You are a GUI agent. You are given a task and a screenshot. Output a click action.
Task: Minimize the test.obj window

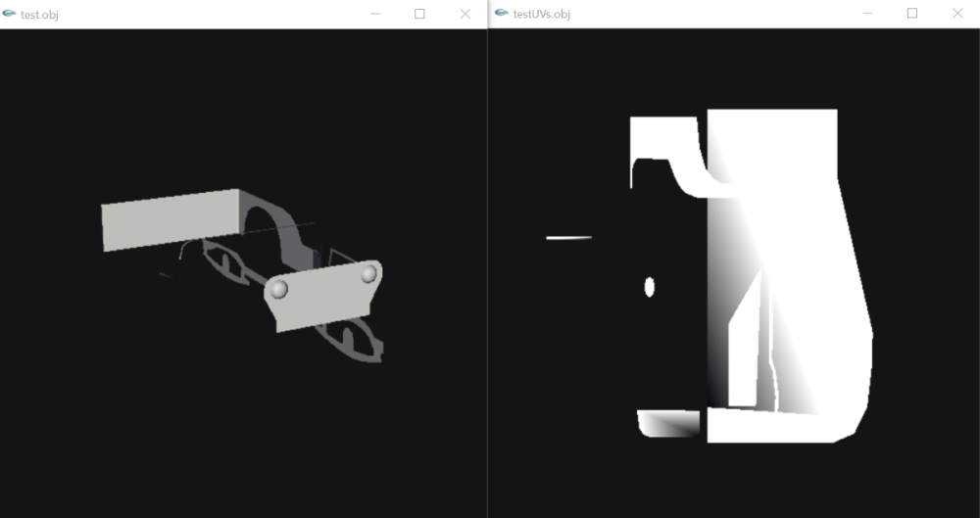point(375,14)
